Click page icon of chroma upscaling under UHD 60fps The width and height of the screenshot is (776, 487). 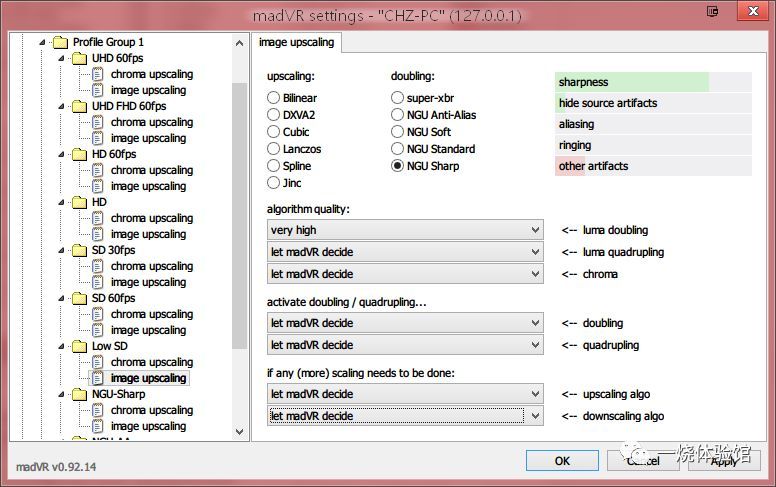[x=97, y=74]
